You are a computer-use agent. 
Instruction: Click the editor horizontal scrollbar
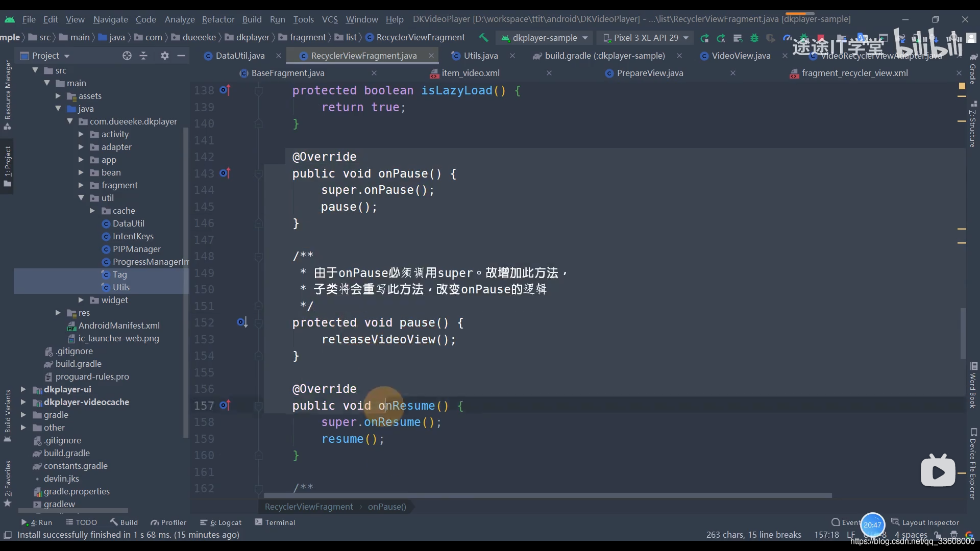(548, 495)
